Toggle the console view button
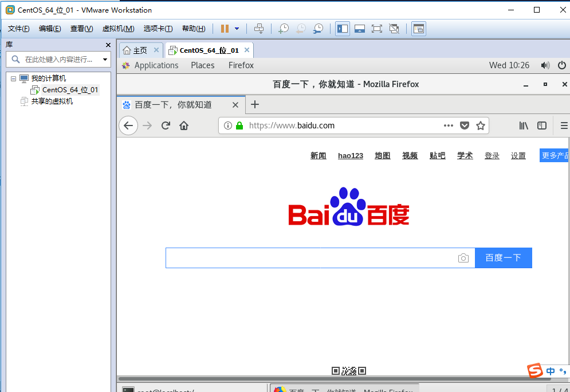The width and height of the screenshot is (570, 392). pos(418,28)
